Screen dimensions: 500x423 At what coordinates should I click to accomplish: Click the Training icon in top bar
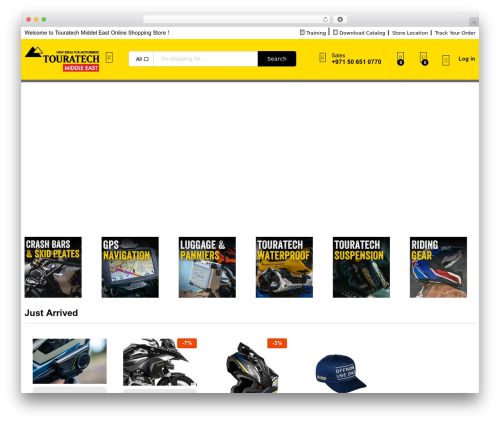tap(302, 32)
